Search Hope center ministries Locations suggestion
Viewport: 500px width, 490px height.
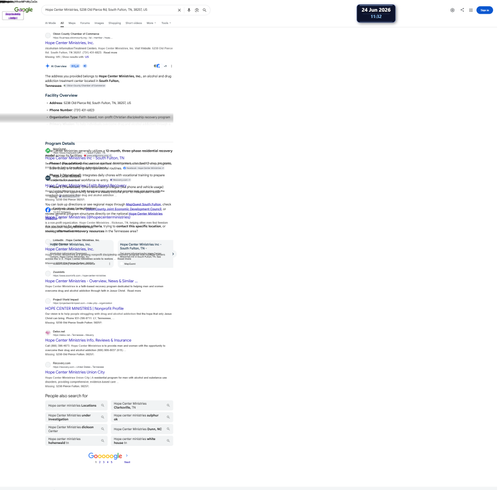point(76,406)
